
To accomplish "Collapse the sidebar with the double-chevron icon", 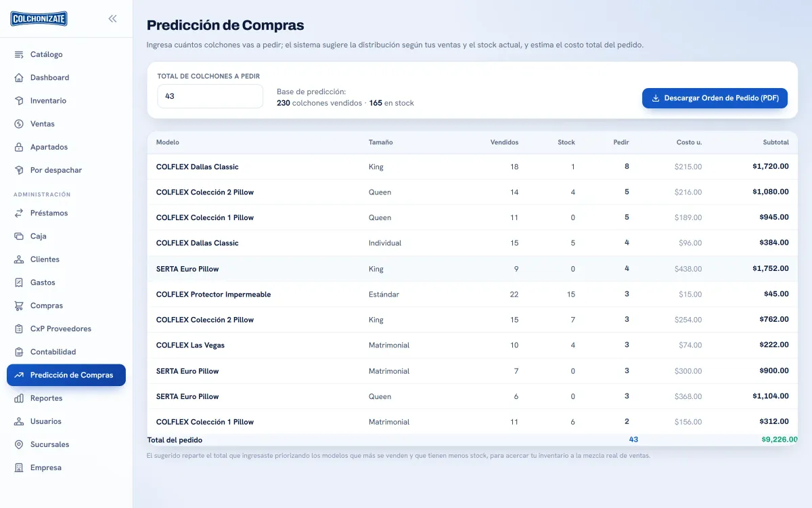I will click(112, 19).
